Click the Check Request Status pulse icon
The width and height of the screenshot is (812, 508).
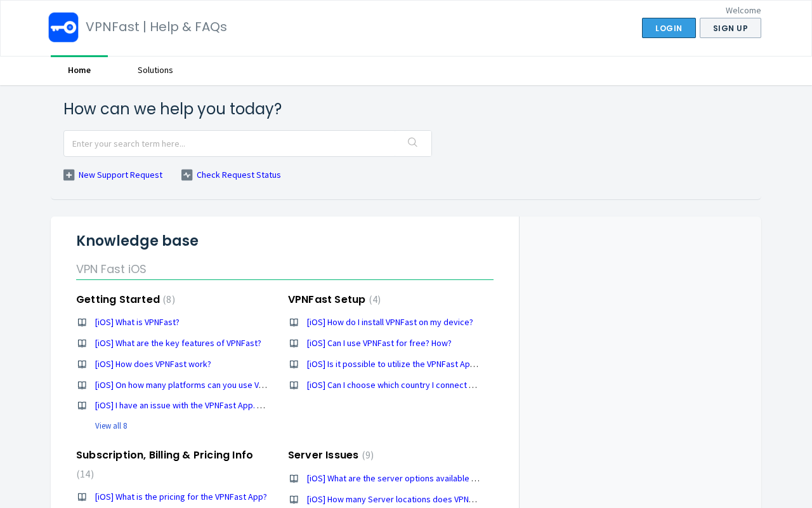tap(187, 175)
